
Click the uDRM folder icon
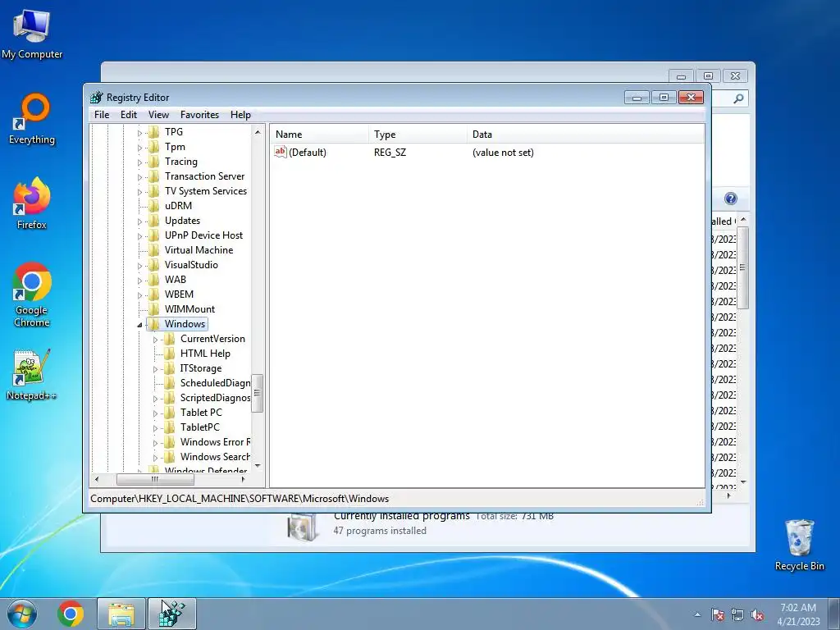pos(153,206)
